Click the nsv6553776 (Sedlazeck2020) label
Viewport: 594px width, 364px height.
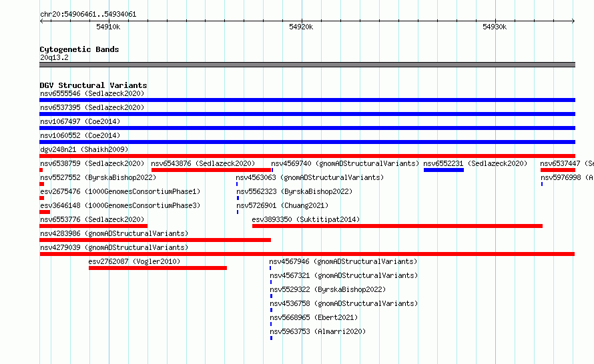click(x=92, y=219)
